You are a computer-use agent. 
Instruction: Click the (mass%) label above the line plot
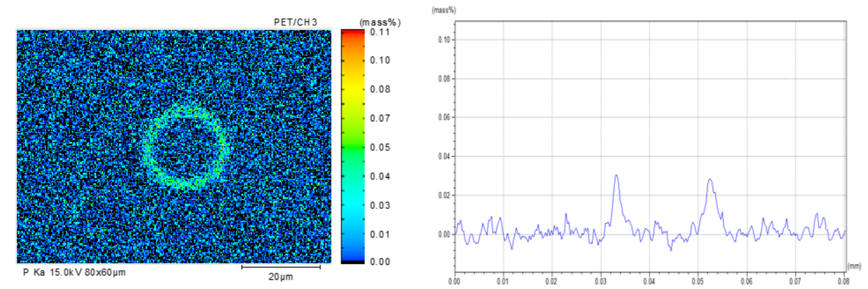click(x=444, y=10)
